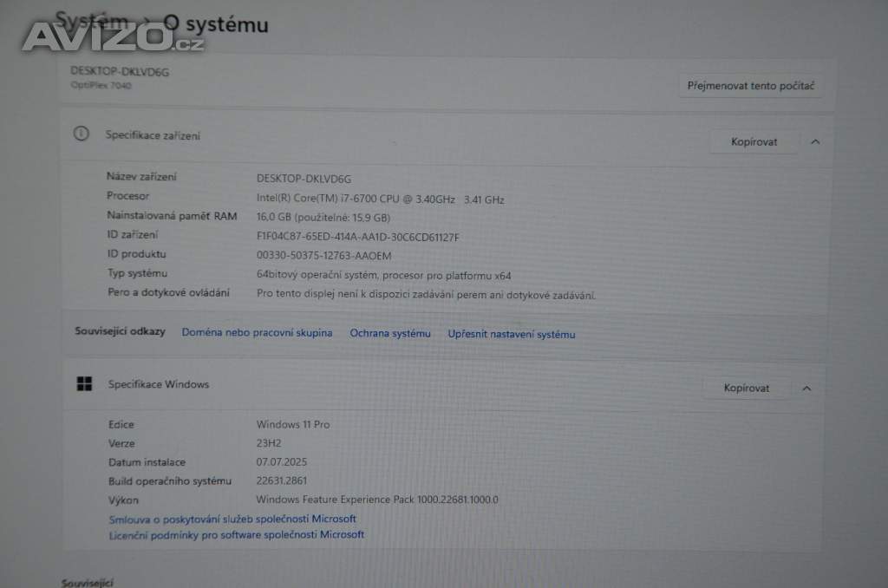
Task: Click the ID zařízení label
Action: tap(133, 234)
